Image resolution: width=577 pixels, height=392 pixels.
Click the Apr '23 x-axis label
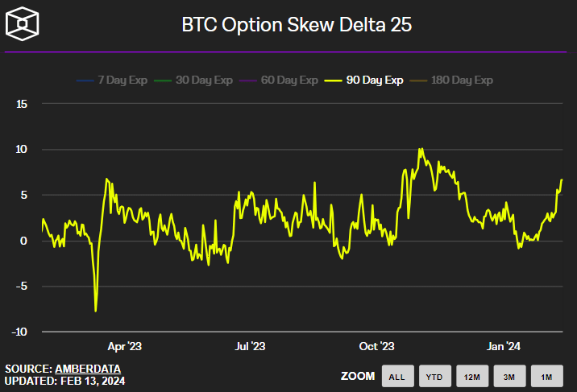(x=124, y=346)
